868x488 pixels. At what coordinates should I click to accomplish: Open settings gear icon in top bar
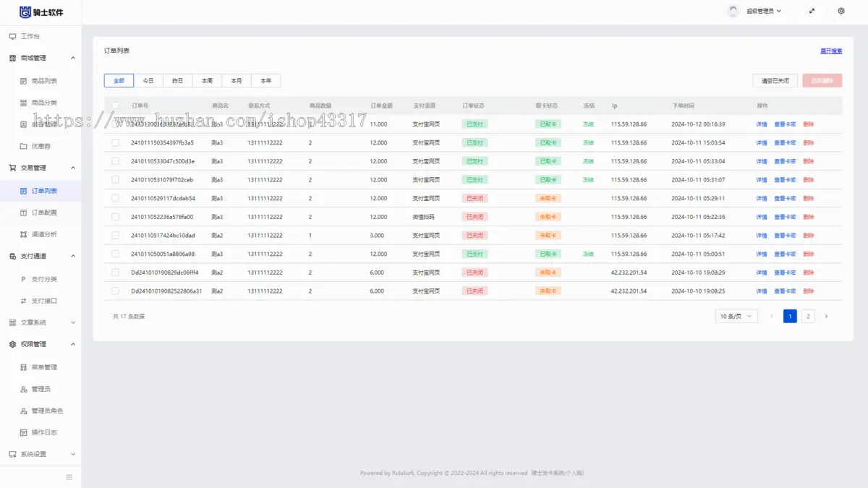click(x=841, y=11)
